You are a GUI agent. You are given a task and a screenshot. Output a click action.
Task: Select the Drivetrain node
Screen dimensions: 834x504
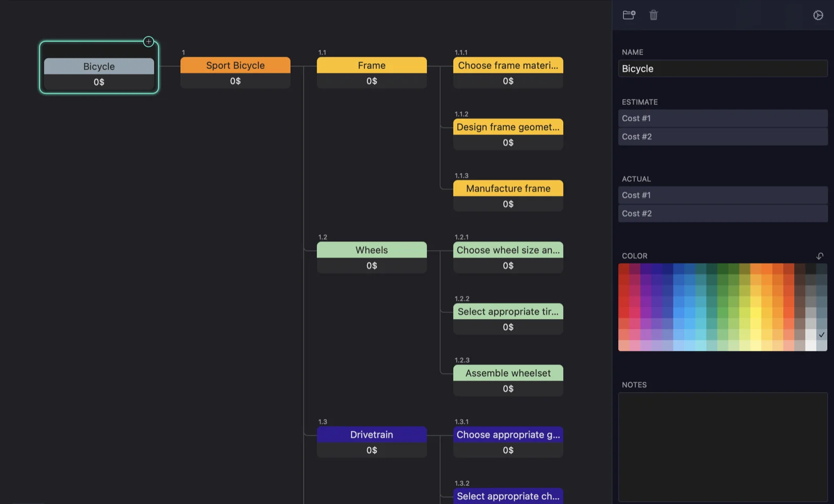point(372,435)
